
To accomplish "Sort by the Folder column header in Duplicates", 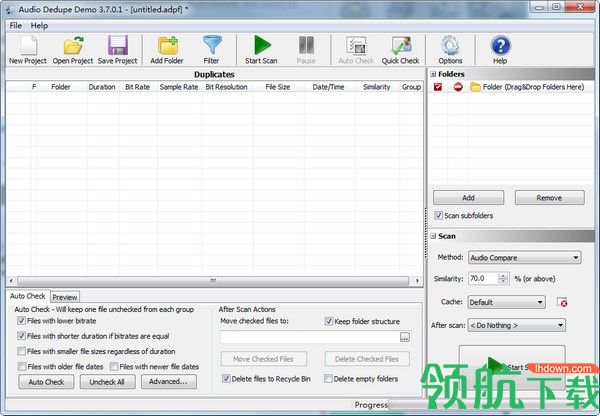I will coord(61,87).
